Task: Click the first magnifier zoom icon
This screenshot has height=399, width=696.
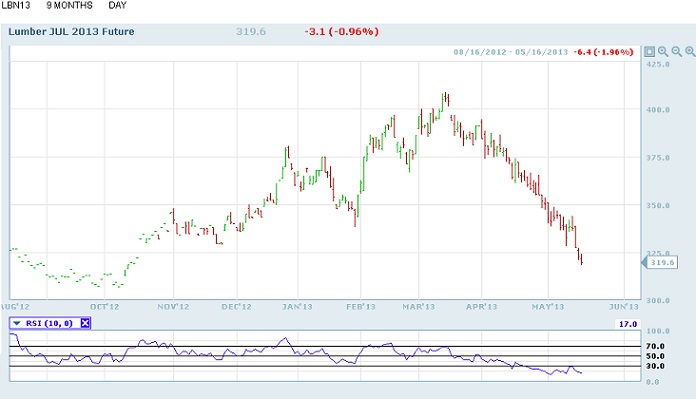Action: [663, 51]
